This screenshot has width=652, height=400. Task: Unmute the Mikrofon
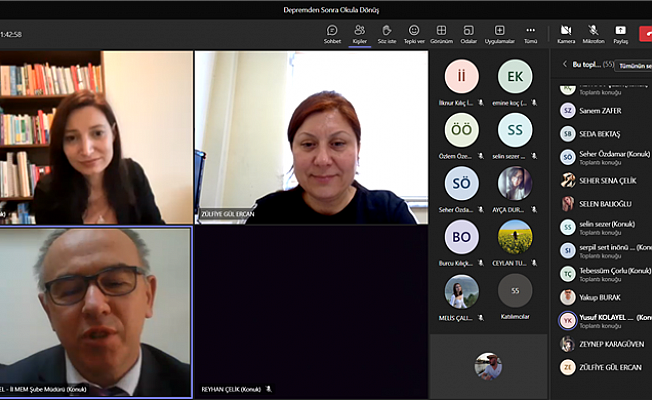(x=593, y=33)
